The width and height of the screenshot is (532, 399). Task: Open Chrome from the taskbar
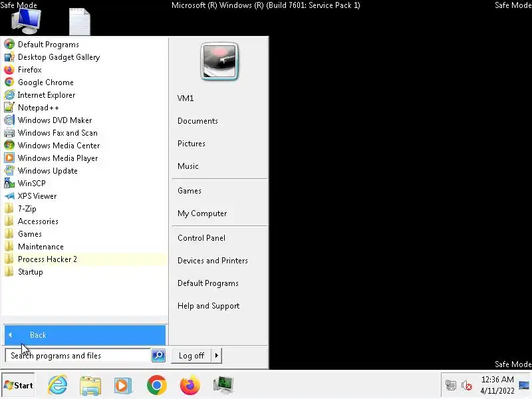(x=156, y=385)
